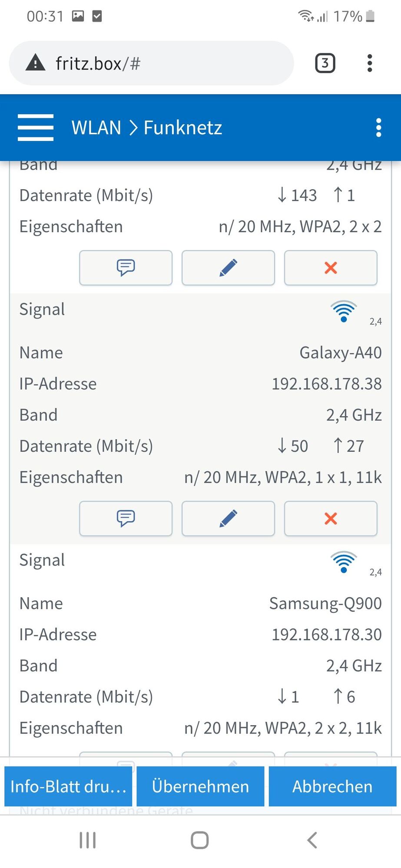Click the pencil edit button above Galaxy-A40 Signal
This screenshot has height=868, width=401.
click(228, 268)
